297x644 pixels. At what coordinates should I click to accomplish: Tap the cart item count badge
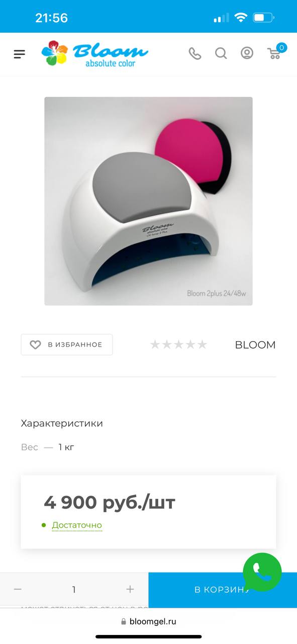[x=281, y=48]
